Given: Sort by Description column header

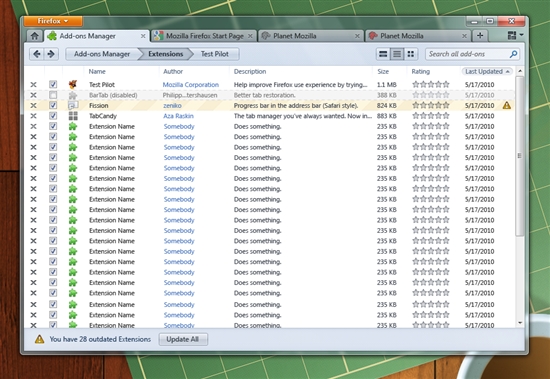Looking at the screenshot, I should 250,72.
